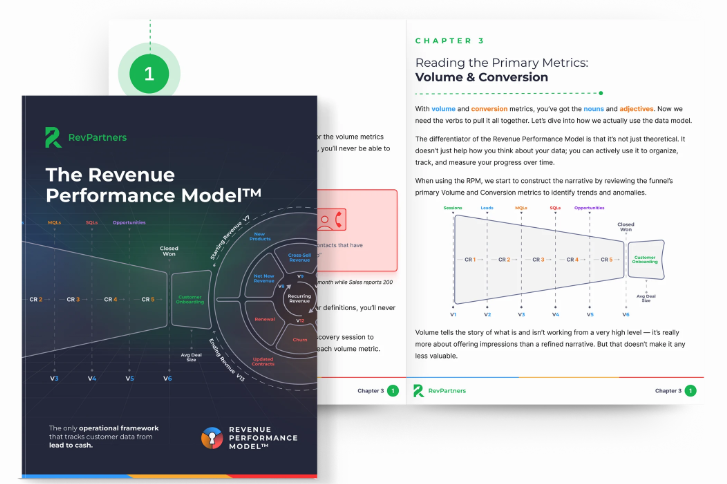Click the V3 marker on the cover
This screenshot has width=727, height=484.
point(54,378)
